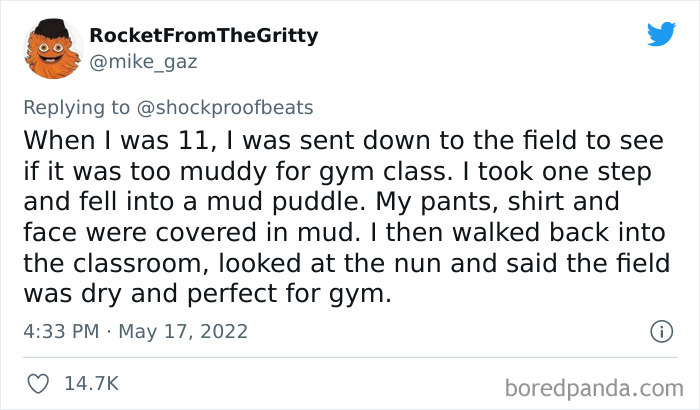Click the Twitter bird logo
This screenshot has height=410, width=700.
coord(661,35)
